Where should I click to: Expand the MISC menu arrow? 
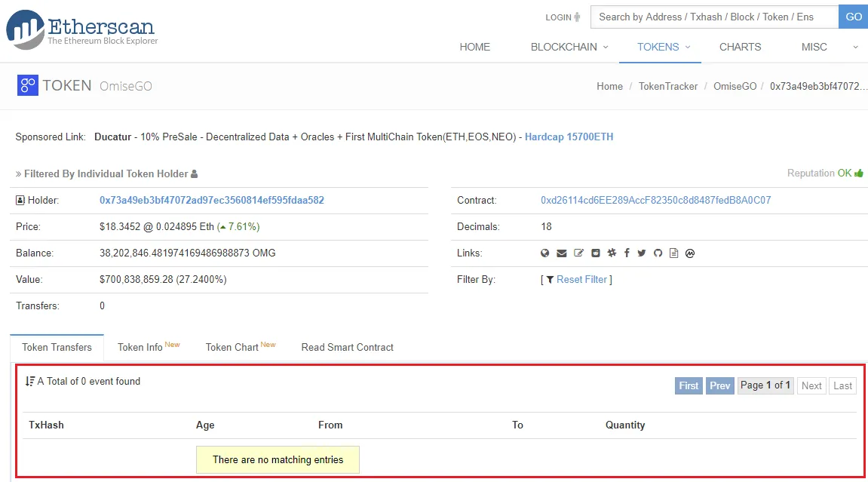[855, 47]
